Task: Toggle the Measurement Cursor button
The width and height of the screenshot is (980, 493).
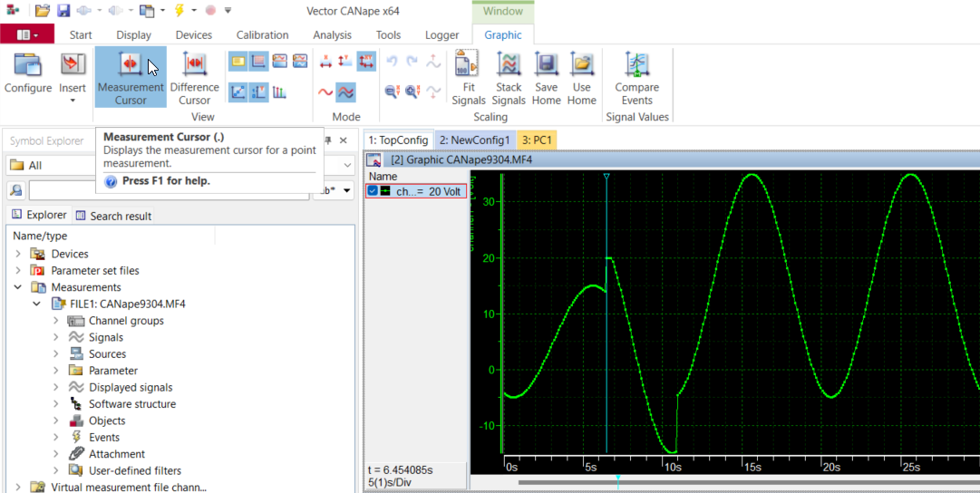Action: (x=131, y=77)
